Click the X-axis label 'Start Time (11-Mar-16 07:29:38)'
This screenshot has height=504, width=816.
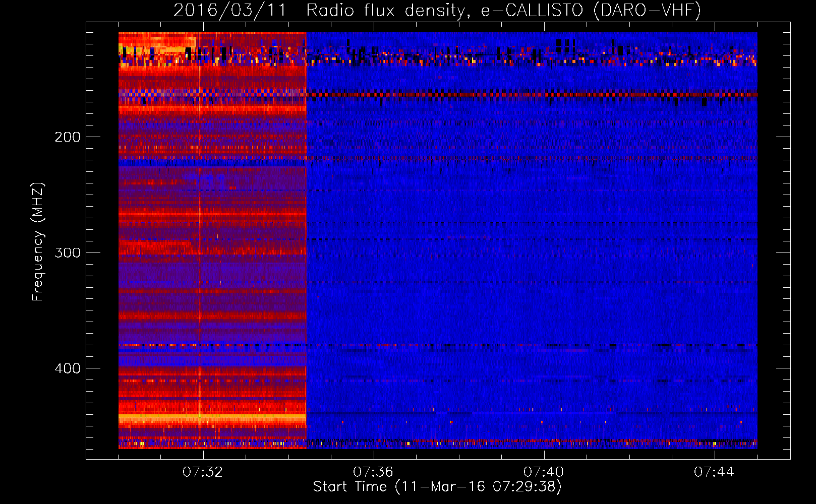click(437, 487)
